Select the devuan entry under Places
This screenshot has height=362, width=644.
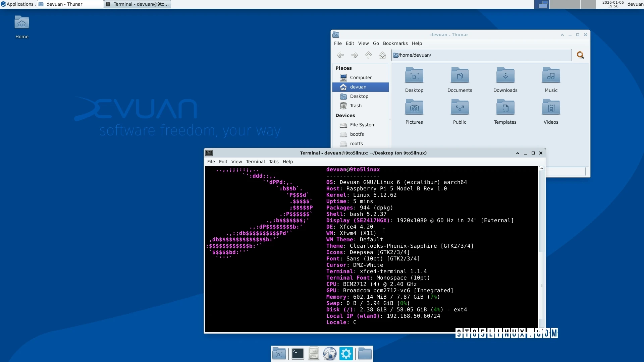pyautogui.click(x=358, y=87)
